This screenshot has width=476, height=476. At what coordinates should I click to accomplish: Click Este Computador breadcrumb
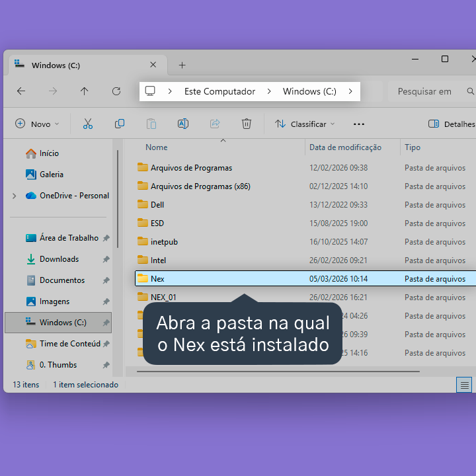pyautogui.click(x=219, y=91)
